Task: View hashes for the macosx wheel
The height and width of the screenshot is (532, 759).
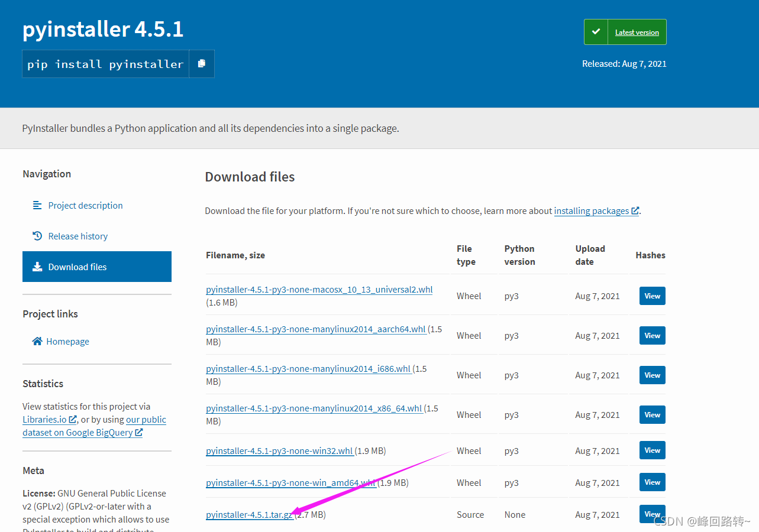Action: [652, 296]
